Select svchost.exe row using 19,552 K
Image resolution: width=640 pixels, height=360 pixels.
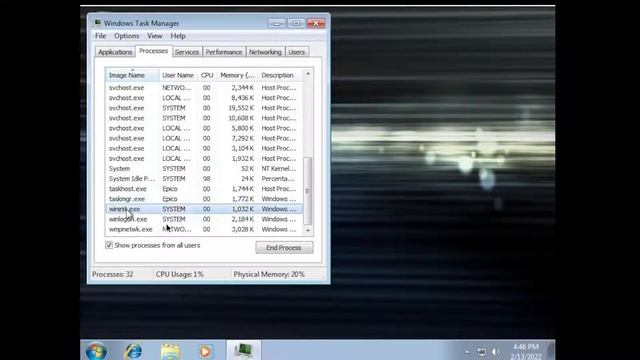(204, 108)
